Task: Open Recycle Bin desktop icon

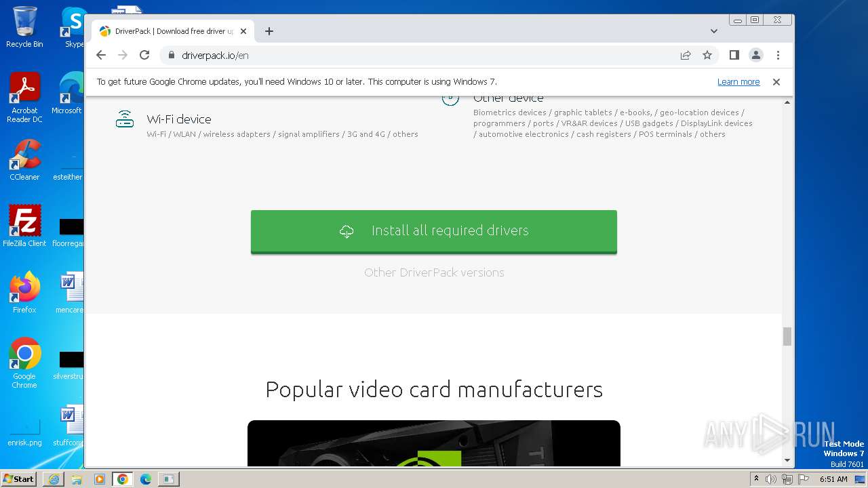Action: pyautogui.click(x=24, y=27)
